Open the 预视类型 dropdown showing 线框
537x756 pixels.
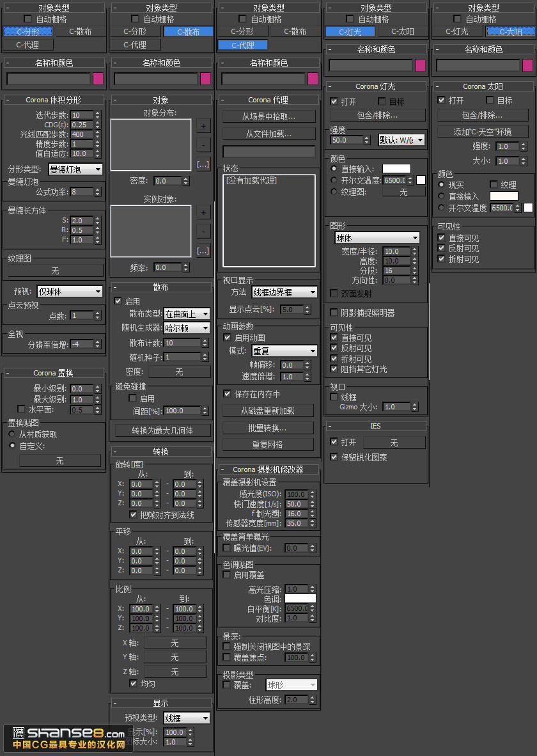tap(187, 718)
